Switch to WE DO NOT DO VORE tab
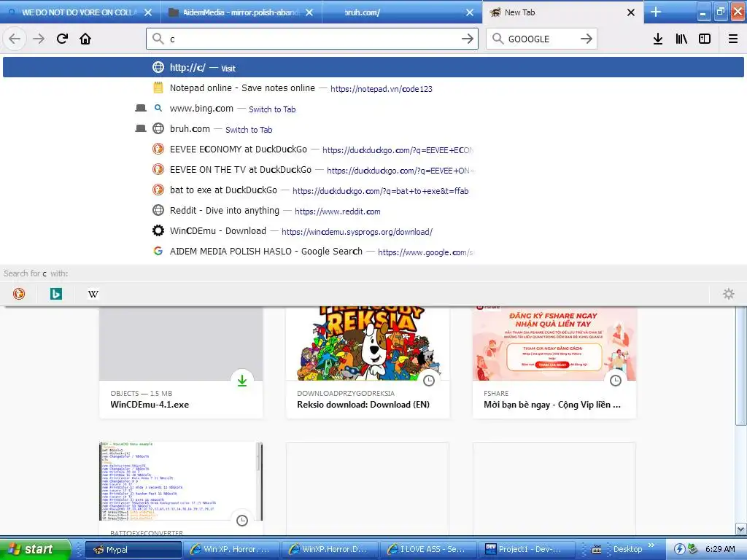747x560 pixels. pos(80,12)
